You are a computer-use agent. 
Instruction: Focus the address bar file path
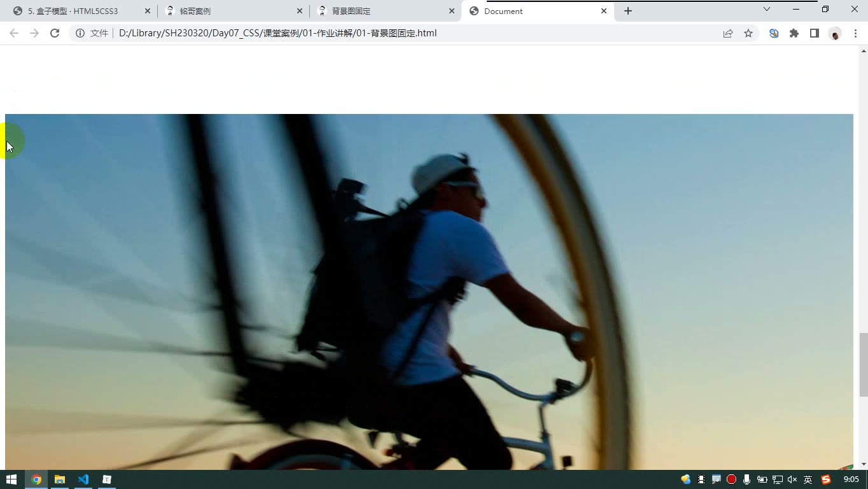pyautogui.click(x=277, y=33)
